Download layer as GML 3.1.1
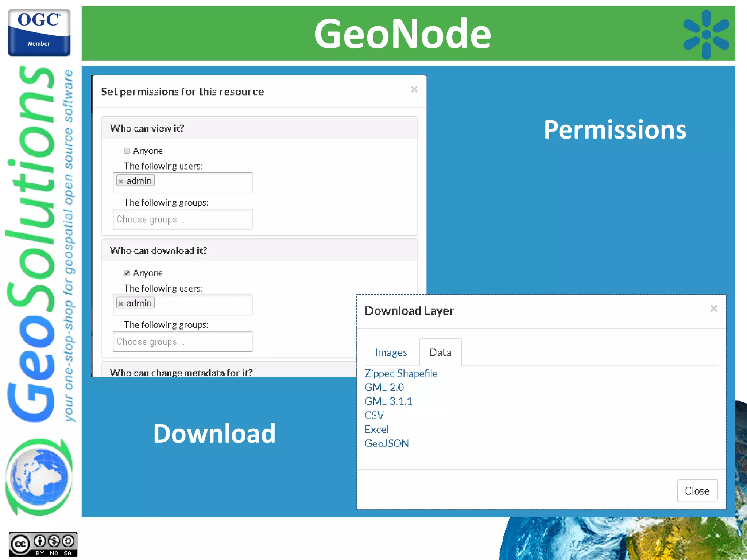Image resolution: width=747 pixels, height=560 pixels. [x=388, y=401]
